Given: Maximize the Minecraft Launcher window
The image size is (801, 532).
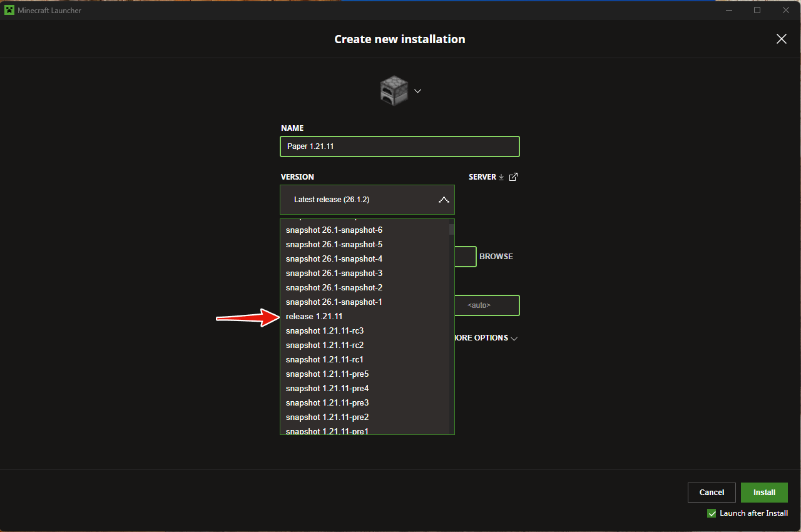Looking at the screenshot, I should coord(757,10).
